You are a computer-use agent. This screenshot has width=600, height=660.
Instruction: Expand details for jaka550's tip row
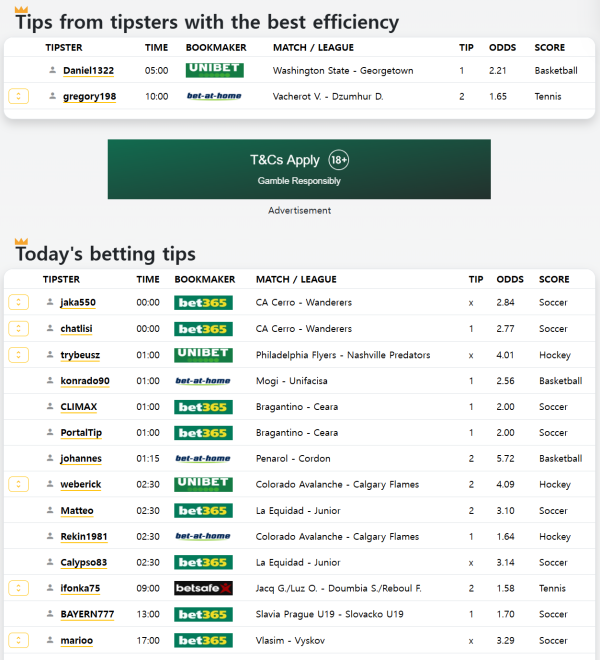click(18, 302)
